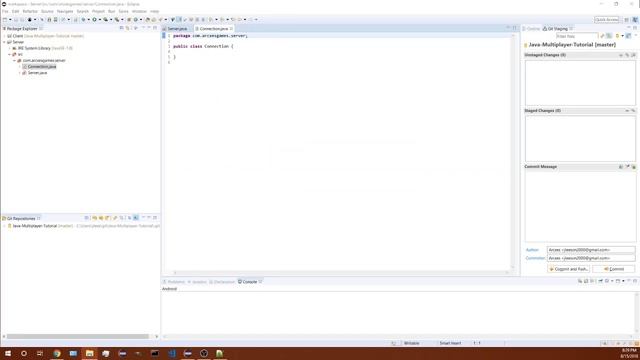The height and width of the screenshot is (360, 640).
Task: Click the Open Perspective icon
Action: pos(627,20)
